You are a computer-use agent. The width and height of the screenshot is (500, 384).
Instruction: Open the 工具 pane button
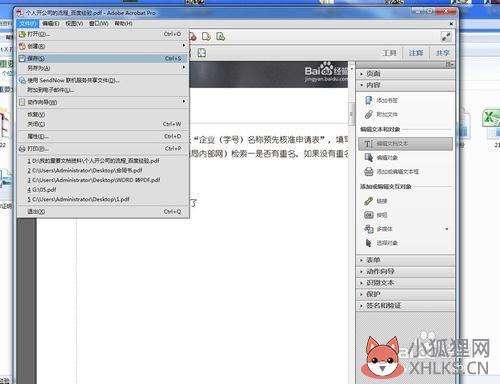coord(389,53)
